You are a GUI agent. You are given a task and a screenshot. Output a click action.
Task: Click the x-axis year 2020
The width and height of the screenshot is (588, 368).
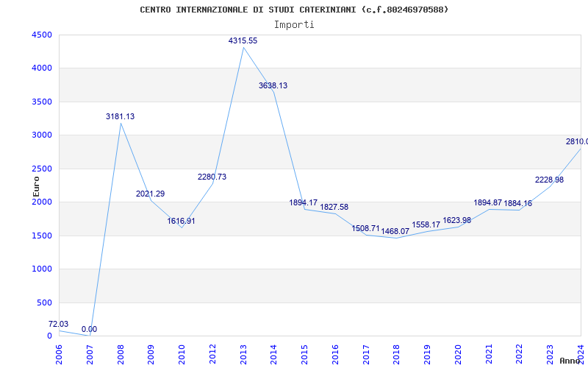point(458,355)
